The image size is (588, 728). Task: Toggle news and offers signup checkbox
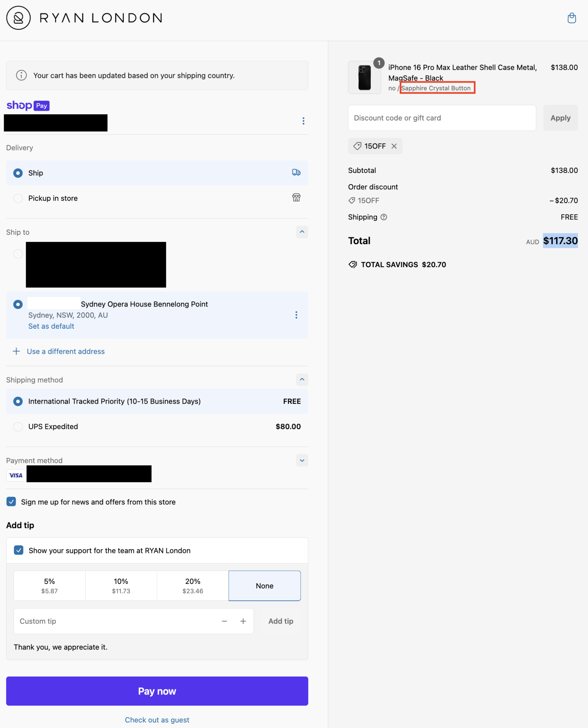click(11, 502)
